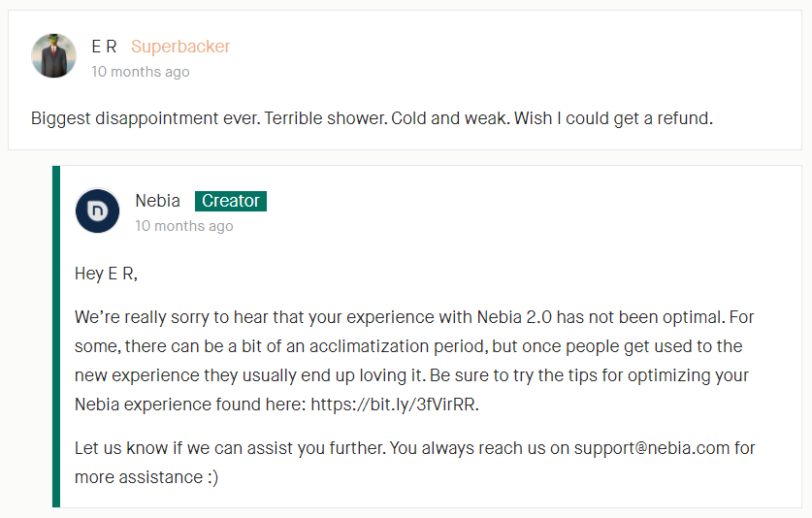The height and width of the screenshot is (518, 812).
Task: Click the 'Wish I could get a refund' sentence
Action: point(613,118)
